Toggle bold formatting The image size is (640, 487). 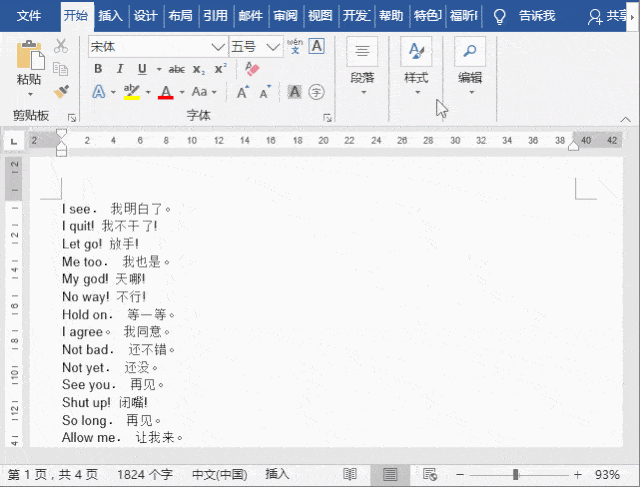98,69
